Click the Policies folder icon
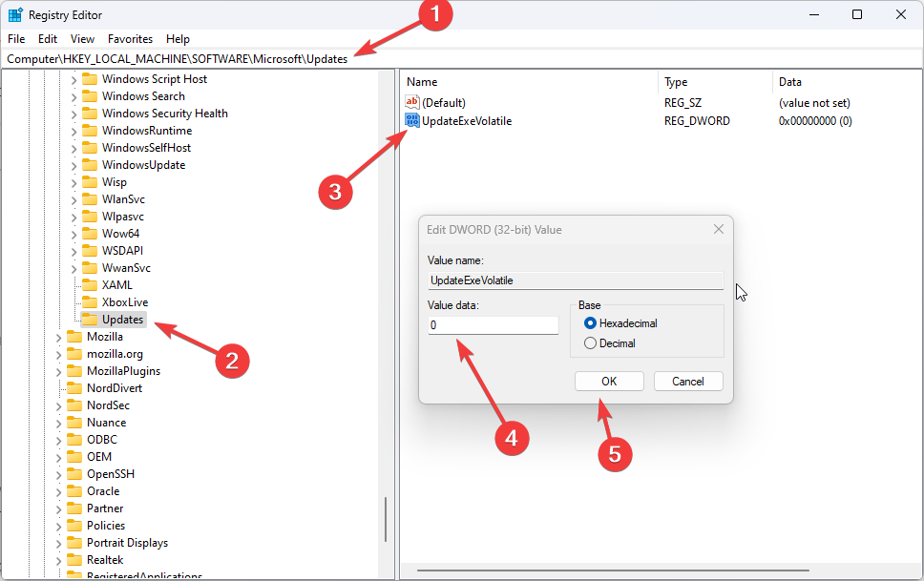The image size is (924, 581). 74,525
